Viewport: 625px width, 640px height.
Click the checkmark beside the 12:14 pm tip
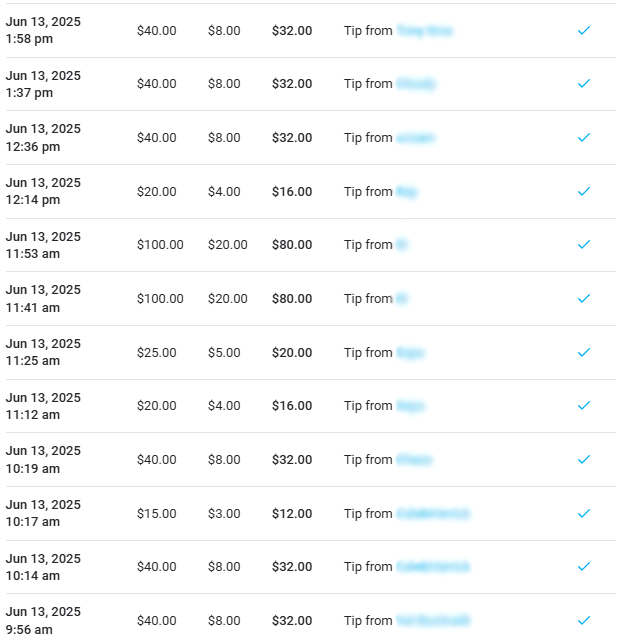tap(584, 192)
